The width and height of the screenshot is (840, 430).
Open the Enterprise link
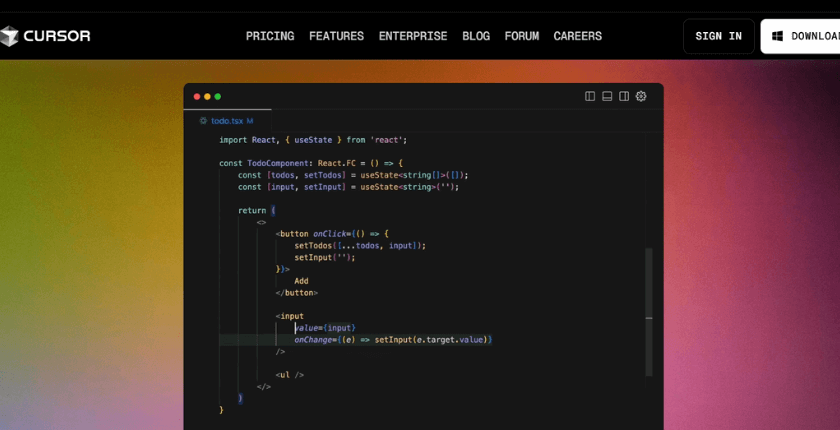[413, 36]
